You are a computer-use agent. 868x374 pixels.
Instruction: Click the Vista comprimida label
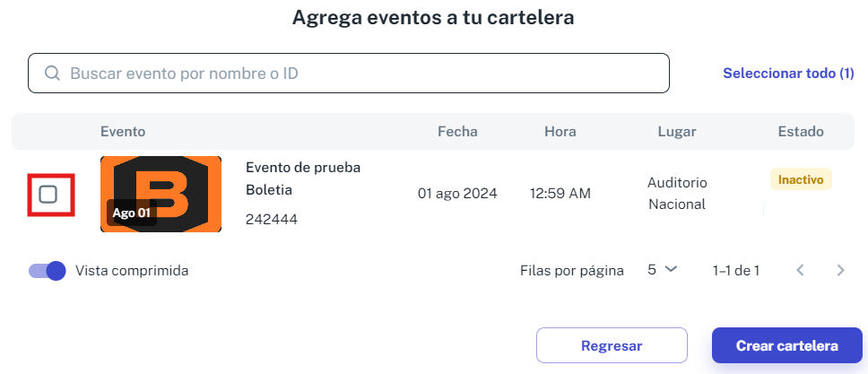coord(132,271)
